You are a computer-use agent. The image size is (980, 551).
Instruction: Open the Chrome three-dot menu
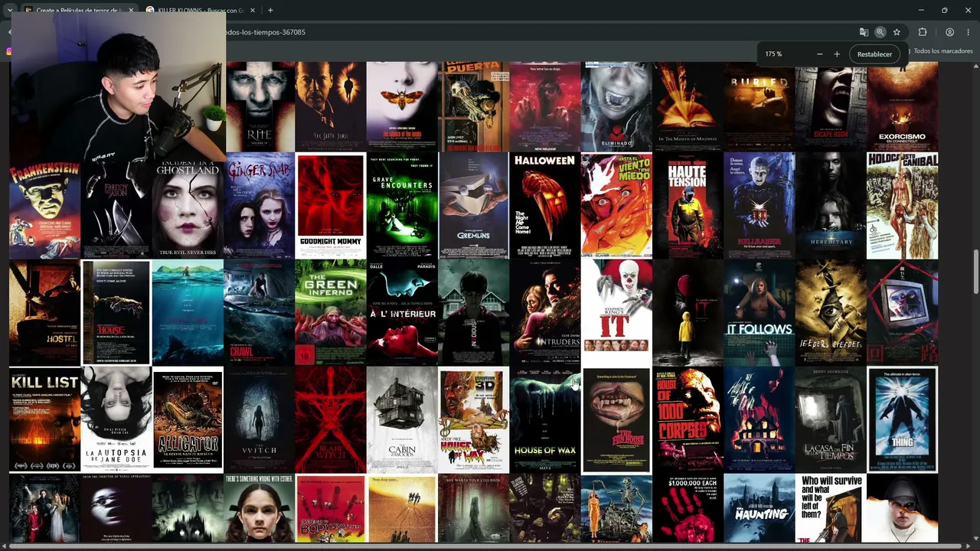[969, 32]
